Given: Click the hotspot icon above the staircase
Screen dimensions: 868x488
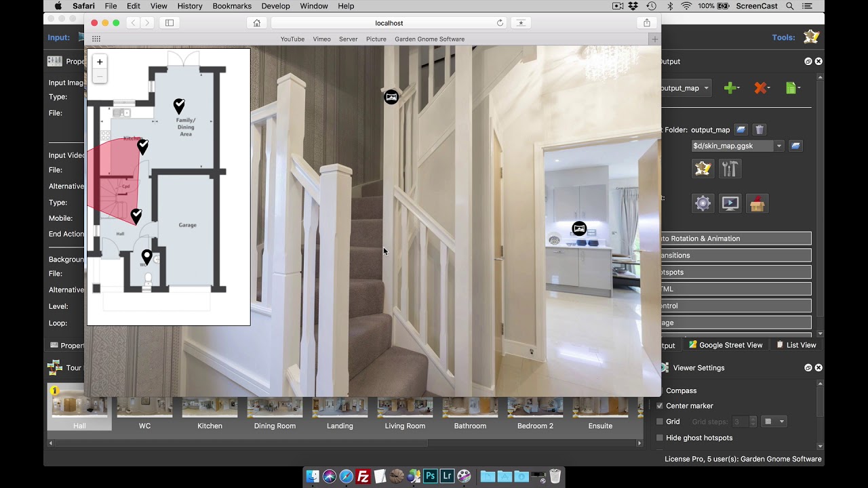Looking at the screenshot, I should point(391,98).
